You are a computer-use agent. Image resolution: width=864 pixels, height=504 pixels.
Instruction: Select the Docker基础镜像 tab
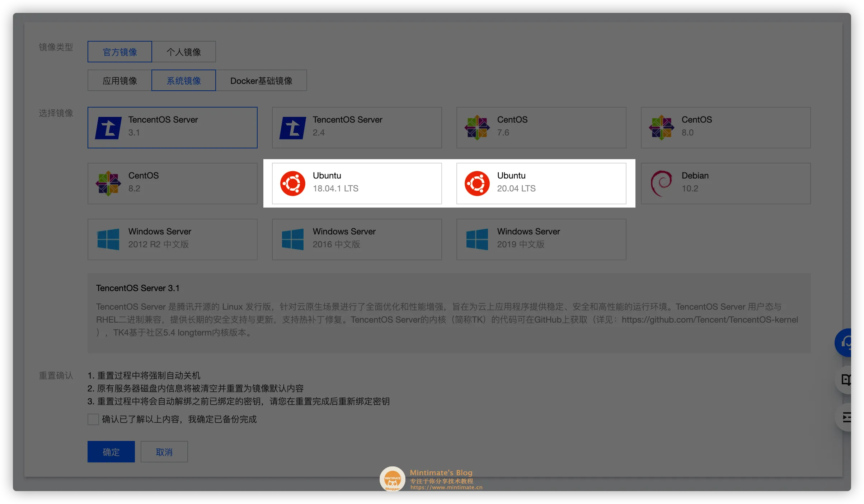point(261,80)
